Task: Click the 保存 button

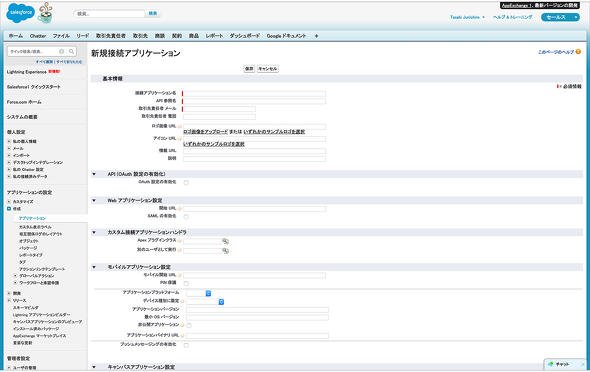Action: (x=249, y=69)
